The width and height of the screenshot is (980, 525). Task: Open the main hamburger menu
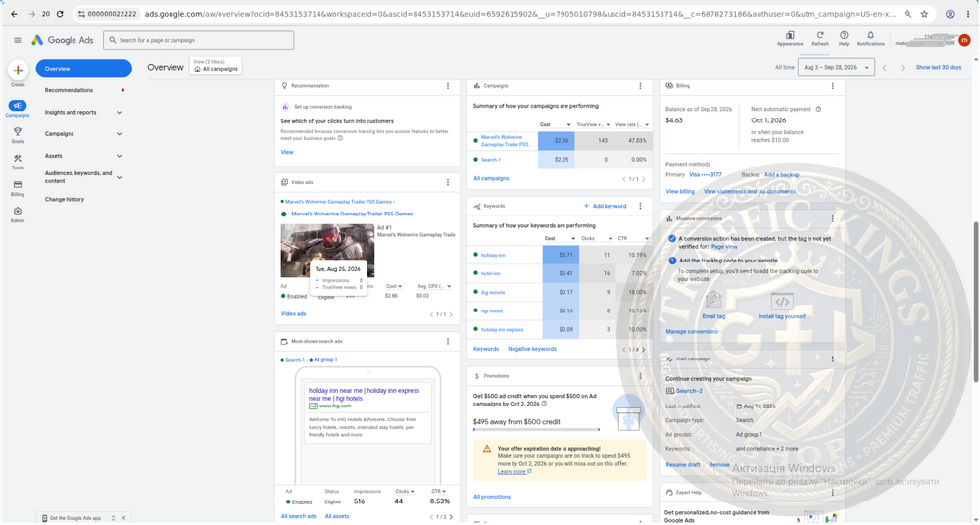pyautogui.click(x=18, y=40)
